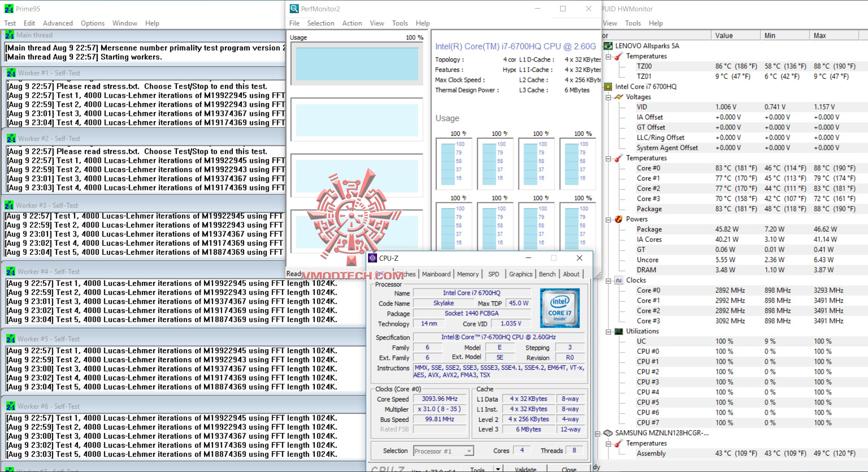Click the Worker #4 Self-Test window icon
The width and height of the screenshot is (868, 472).
point(11,272)
